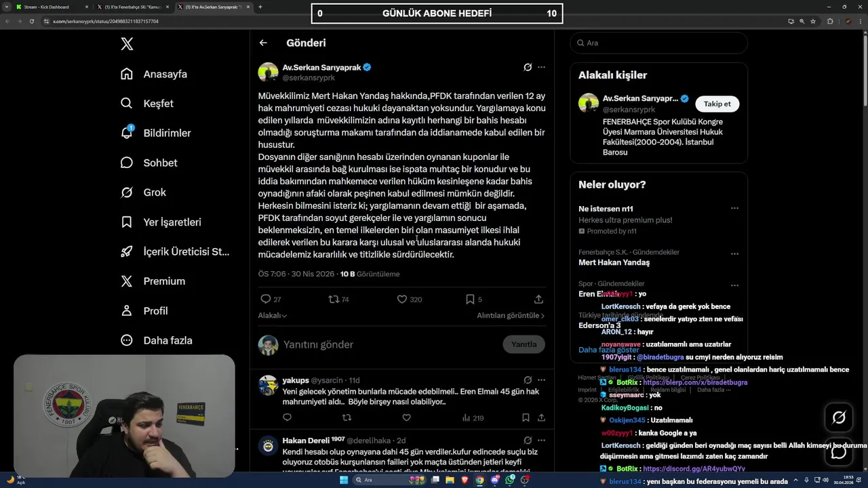Screen dimensions: 868x488
Task: Click the Takip et follow button
Action: point(717,104)
